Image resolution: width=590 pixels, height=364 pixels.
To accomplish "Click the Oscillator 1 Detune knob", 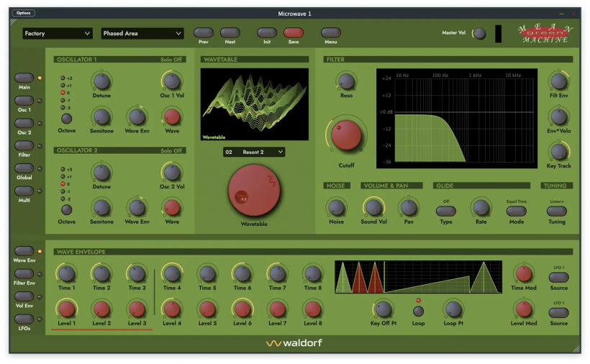I will tap(101, 81).
